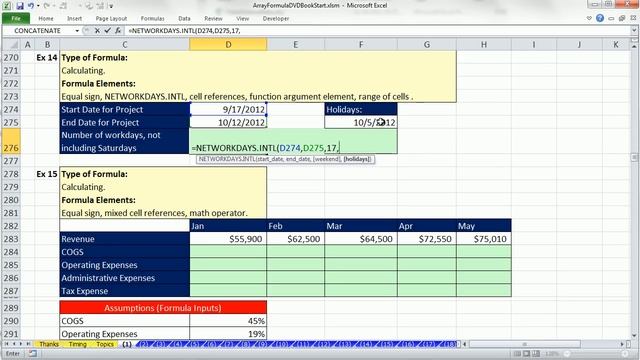Click macro record icon in status bar
This screenshot has height=360, width=640.
tap(33, 353)
